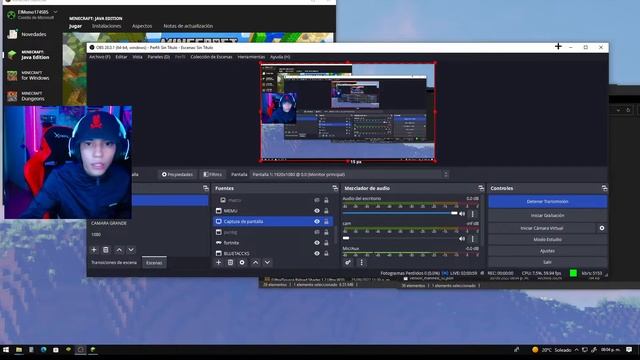Move selected source up in Fuentes

point(256,262)
